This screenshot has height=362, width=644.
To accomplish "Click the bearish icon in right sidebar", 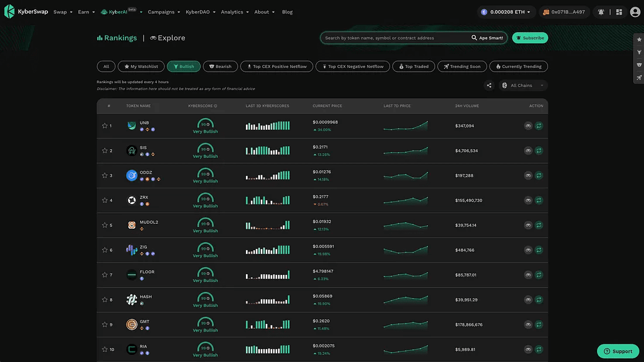I will tap(639, 65).
